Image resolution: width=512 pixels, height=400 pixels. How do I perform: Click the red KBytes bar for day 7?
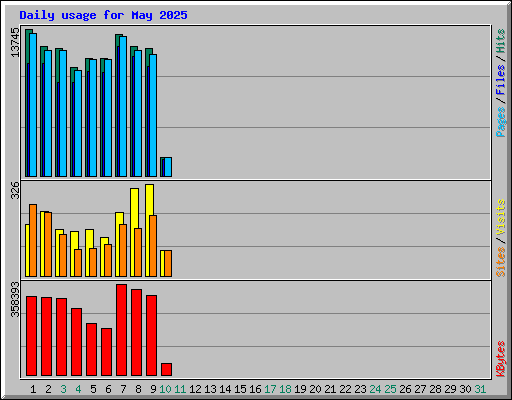coord(121,330)
